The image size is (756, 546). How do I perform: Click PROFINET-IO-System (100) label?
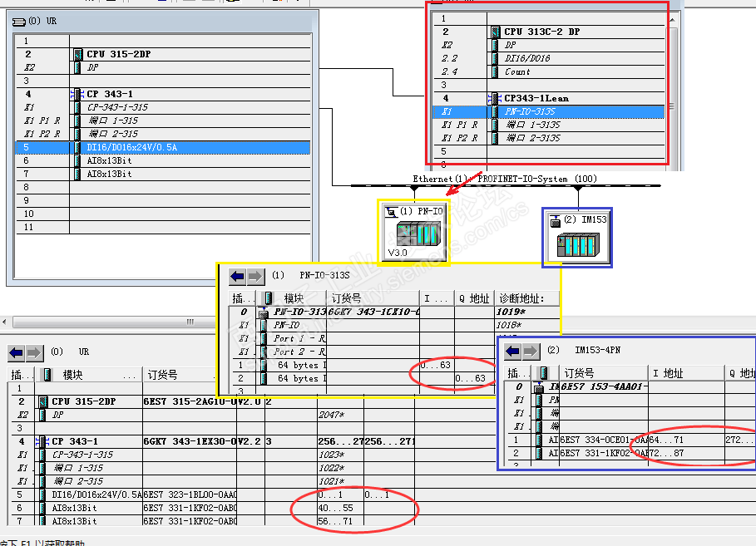(x=537, y=179)
